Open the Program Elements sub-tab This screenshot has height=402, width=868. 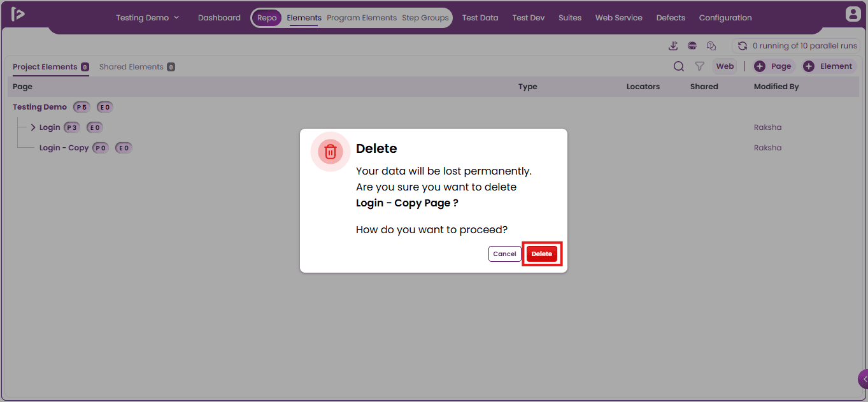coord(362,18)
